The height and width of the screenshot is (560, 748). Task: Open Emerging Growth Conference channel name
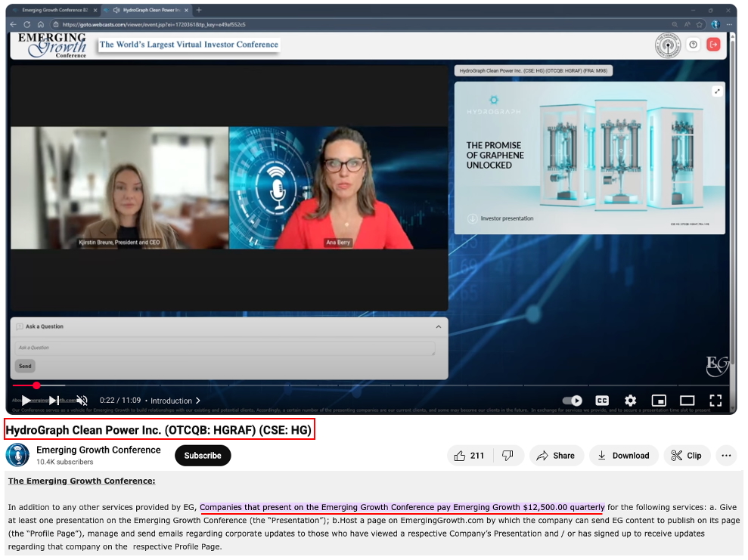[x=98, y=450]
